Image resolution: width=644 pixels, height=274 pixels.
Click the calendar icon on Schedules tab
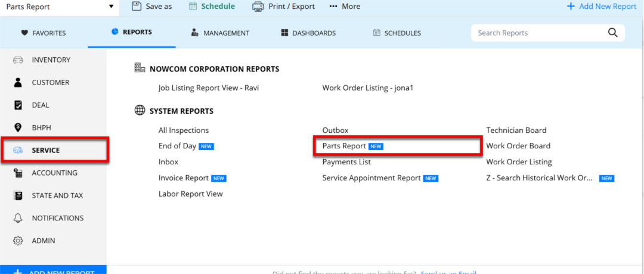pyautogui.click(x=376, y=33)
